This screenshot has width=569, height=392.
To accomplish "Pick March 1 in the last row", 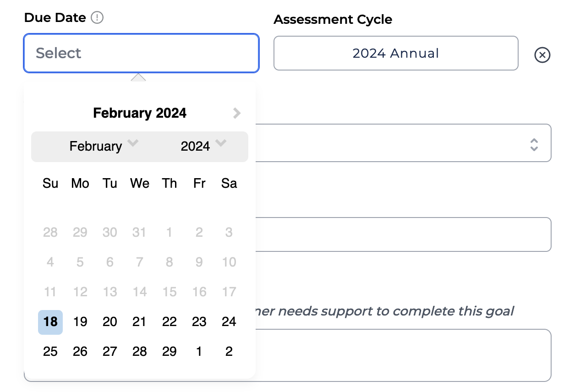I will (199, 352).
